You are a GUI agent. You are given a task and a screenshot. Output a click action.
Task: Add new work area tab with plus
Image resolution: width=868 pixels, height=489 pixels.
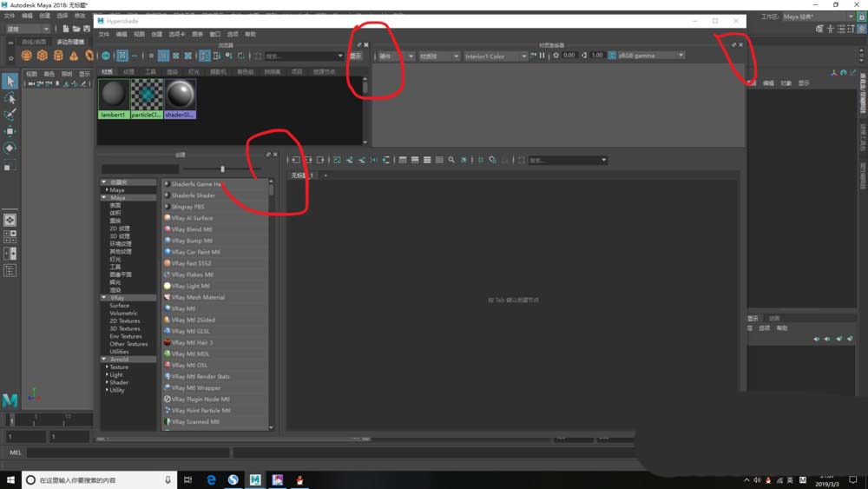tap(325, 175)
